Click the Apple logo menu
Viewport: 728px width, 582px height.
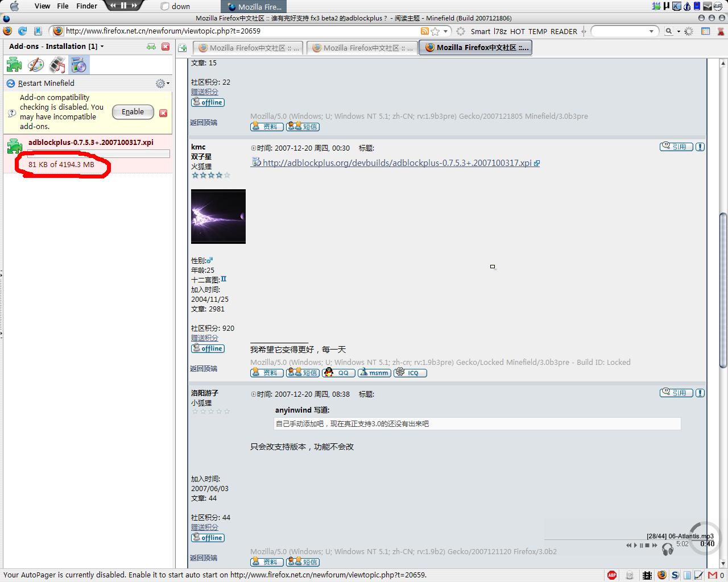pyautogui.click(x=14, y=6)
